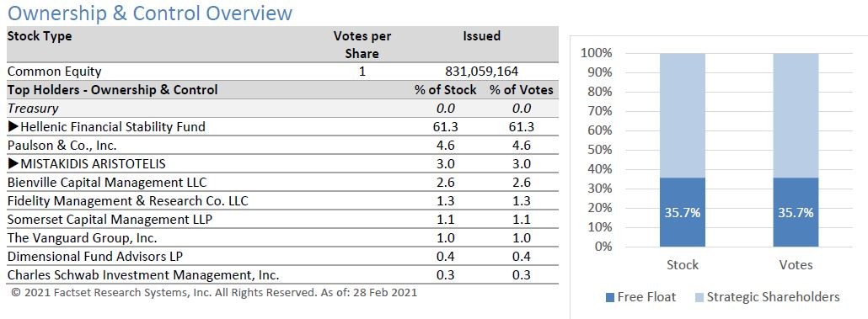Viewport: 868px width, 319px height.
Task: Click The Vanguard Group, Inc. entry
Action: point(82,238)
